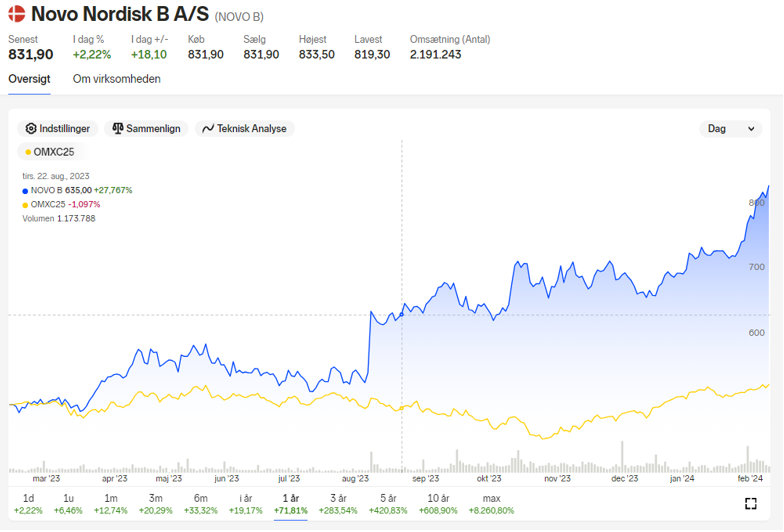The width and height of the screenshot is (784, 532).
Task: Click the 'dec '23' axis label
Action: pyautogui.click(x=624, y=478)
